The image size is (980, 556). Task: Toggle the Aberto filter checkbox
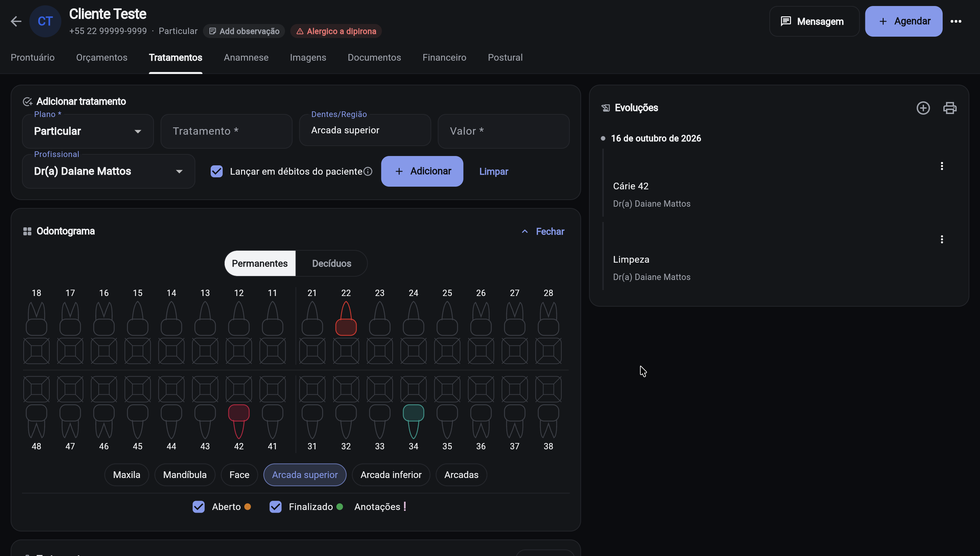click(x=198, y=507)
